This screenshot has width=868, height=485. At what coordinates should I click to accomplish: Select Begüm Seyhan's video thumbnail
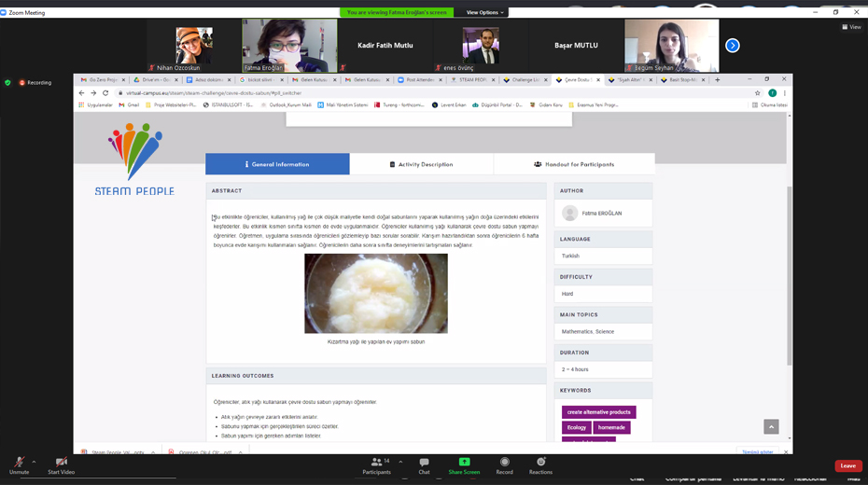(x=671, y=46)
